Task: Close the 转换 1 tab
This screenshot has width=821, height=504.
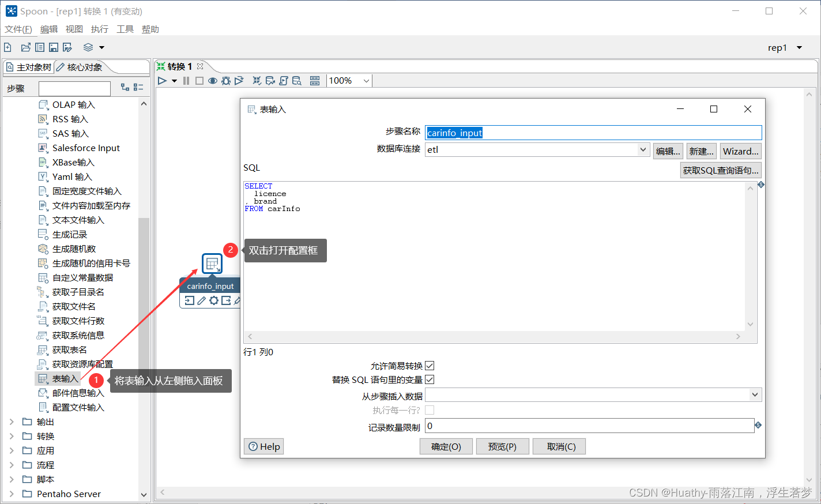Action: pyautogui.click(x=200, y=66)
